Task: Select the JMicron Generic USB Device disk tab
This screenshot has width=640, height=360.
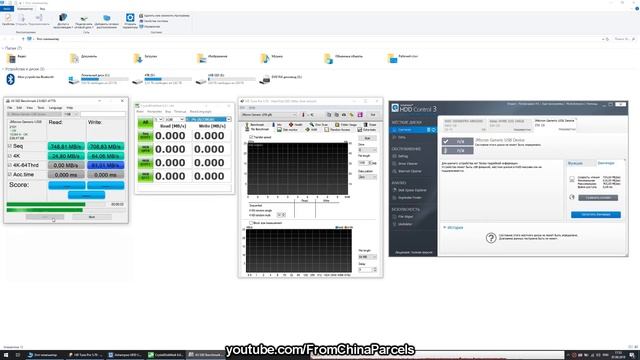Action: 555,124
